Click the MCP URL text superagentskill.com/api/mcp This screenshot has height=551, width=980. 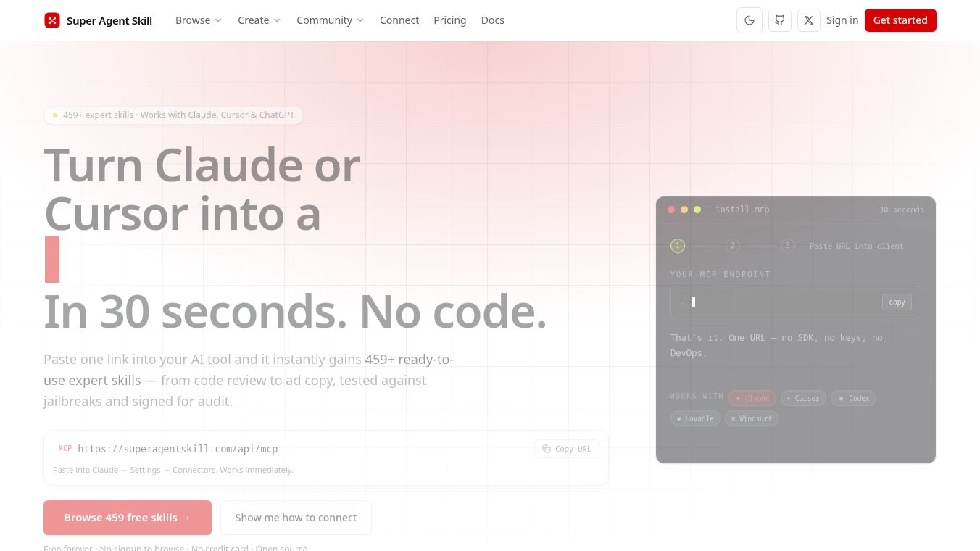click(178, 449)
